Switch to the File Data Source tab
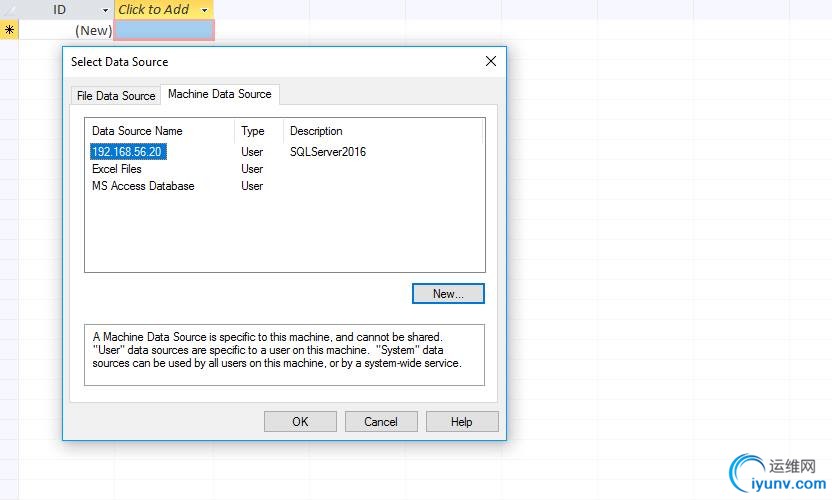 point(116,96)
